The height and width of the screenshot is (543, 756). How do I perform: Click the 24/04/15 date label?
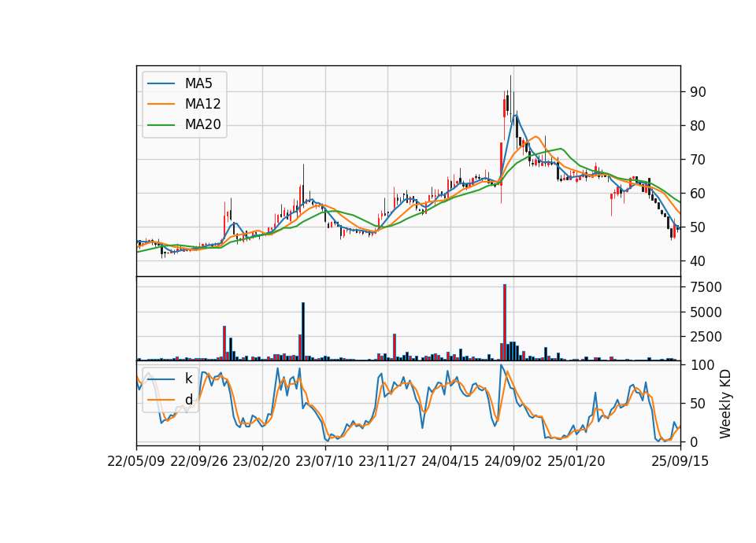[450, 461]
